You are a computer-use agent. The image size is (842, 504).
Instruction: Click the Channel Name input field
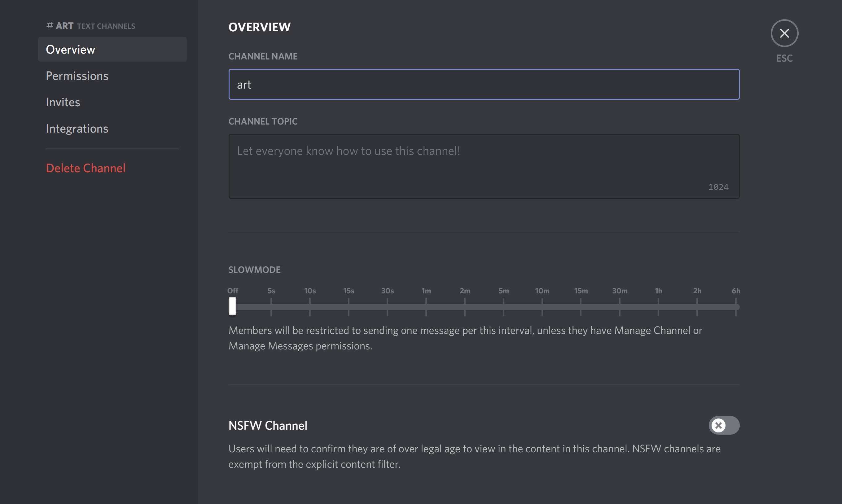tap(484, 84)
